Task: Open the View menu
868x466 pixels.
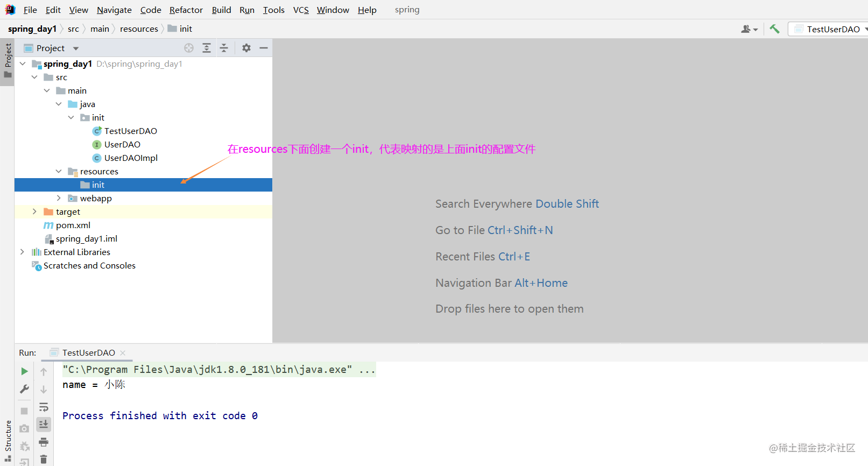Action: pyautogui.click(x=79, y=10)
